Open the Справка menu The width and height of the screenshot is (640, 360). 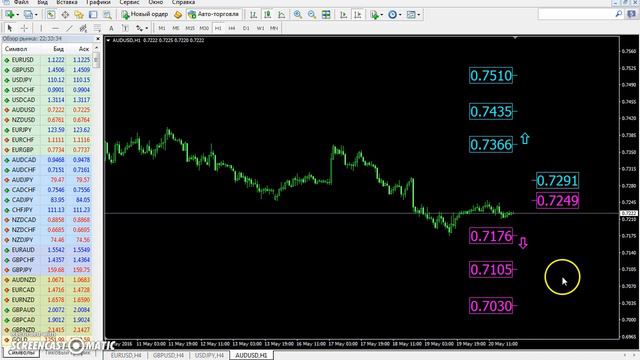click(183, 2)
